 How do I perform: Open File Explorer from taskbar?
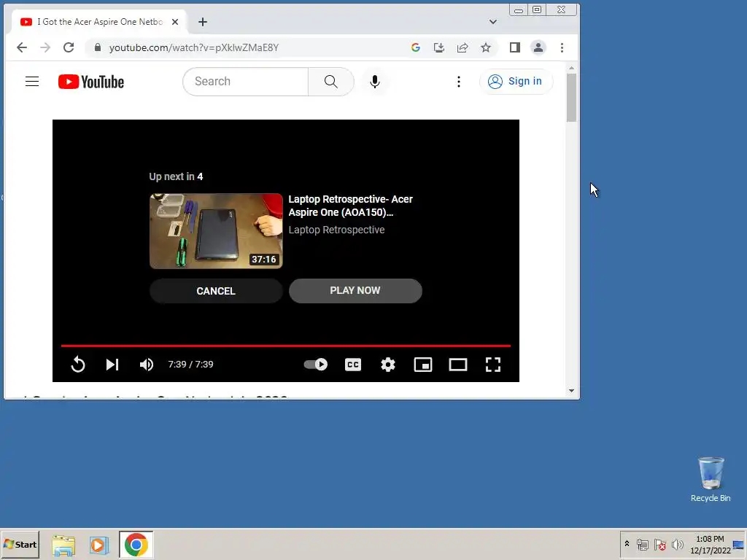(63, 545)
